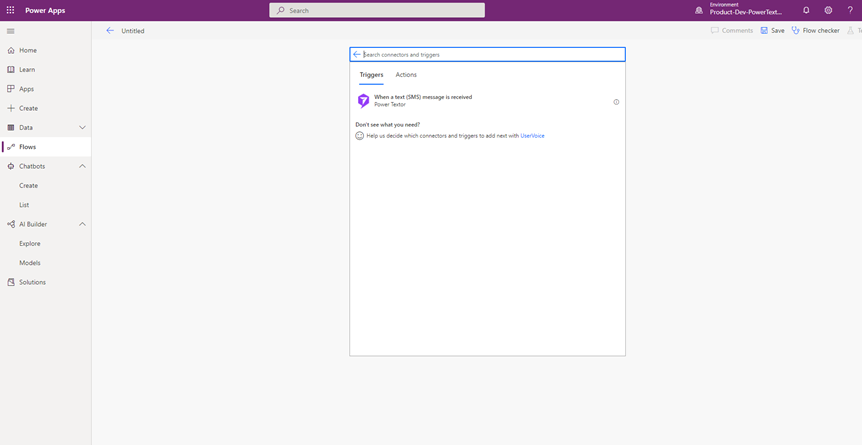Open the help question mark
The height and width of the screenshot is (445, 862).
[x=850, y=10]
